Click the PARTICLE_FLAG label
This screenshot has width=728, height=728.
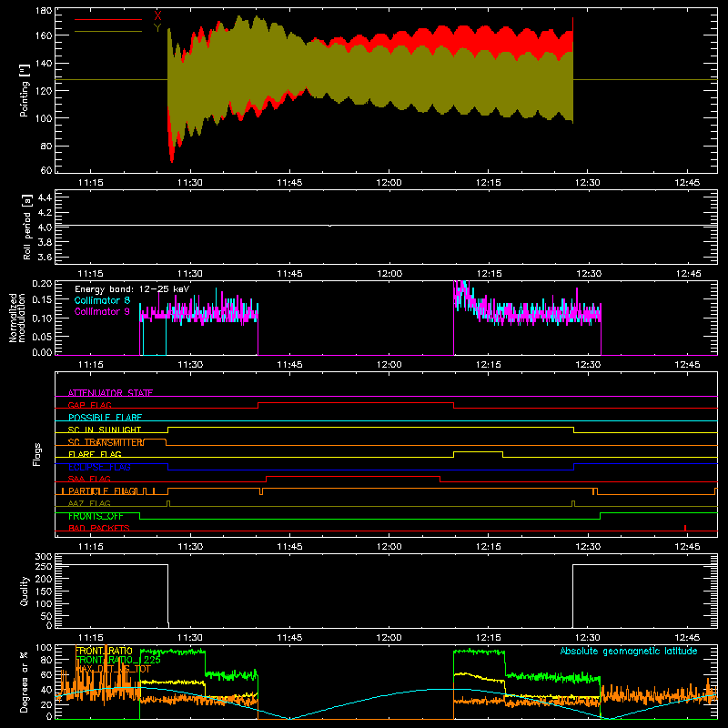(x=102, y=491)
